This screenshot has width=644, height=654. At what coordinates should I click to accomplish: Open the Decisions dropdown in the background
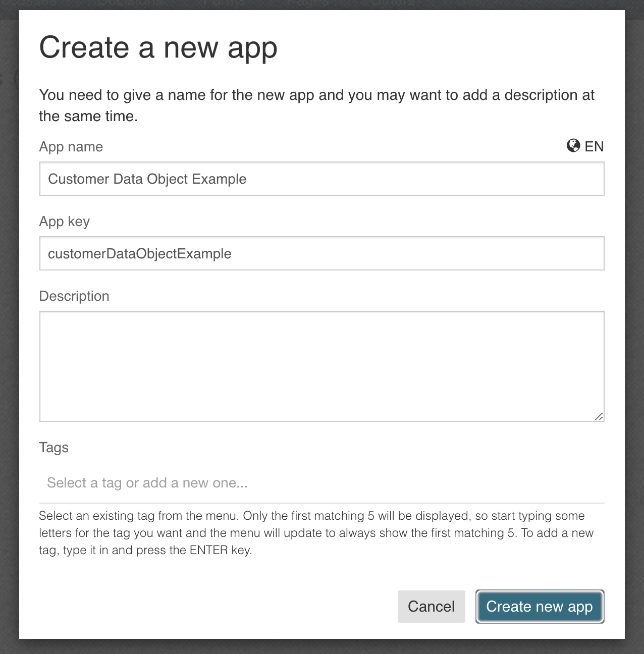coord(130,3)
